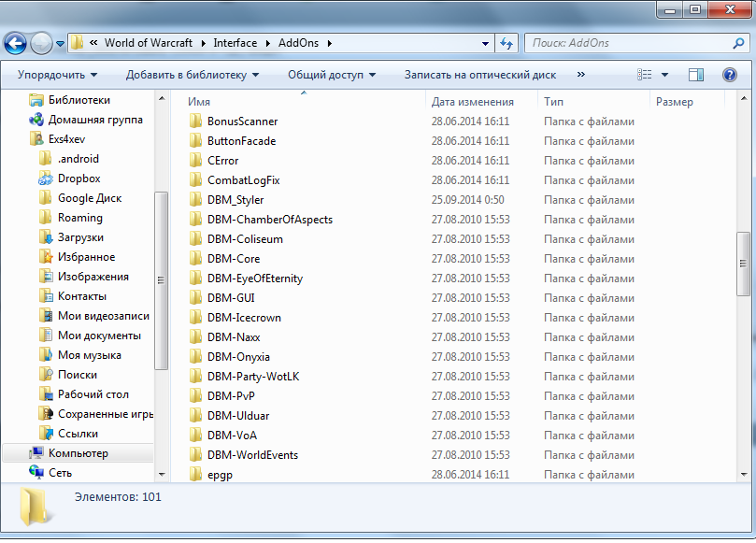Select Exs4xev user folder in sidebar

pos(66,139)
